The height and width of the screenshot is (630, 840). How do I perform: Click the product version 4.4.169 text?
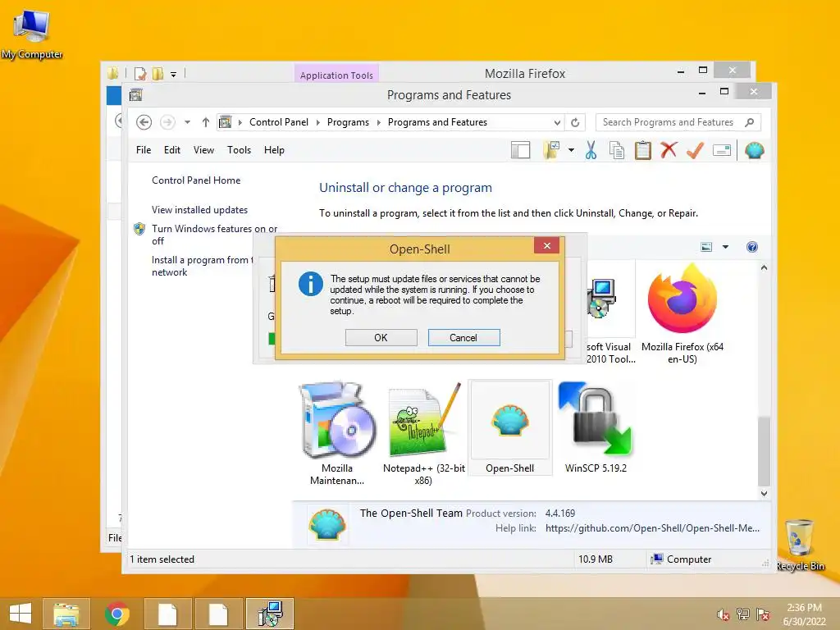tap(559, 514)
